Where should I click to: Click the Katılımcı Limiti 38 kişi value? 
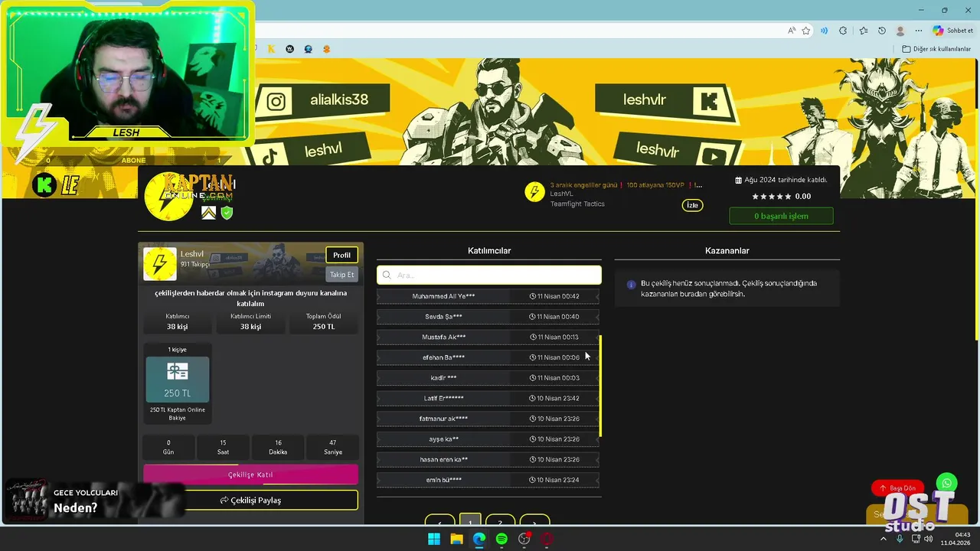(x=250, y=327)
